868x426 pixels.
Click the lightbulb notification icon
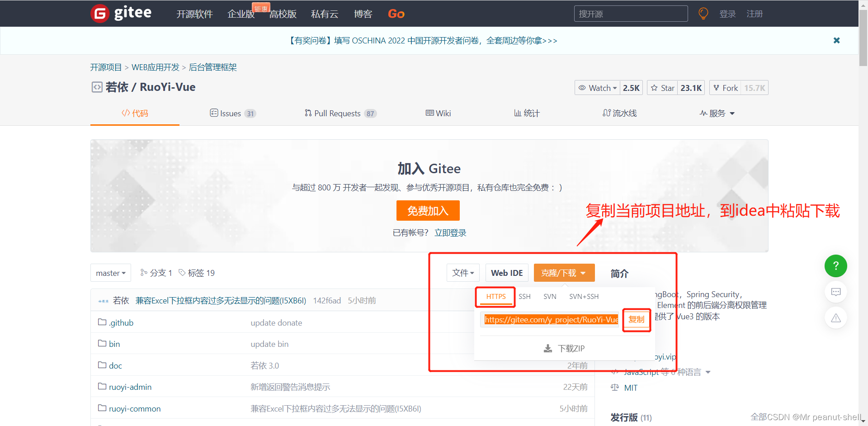tap(703, 14)
